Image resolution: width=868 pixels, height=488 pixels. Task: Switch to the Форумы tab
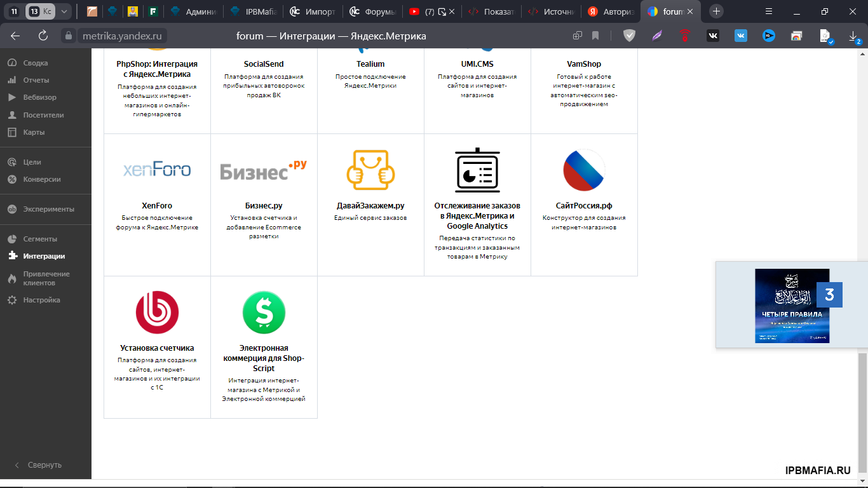click(371, 11)
